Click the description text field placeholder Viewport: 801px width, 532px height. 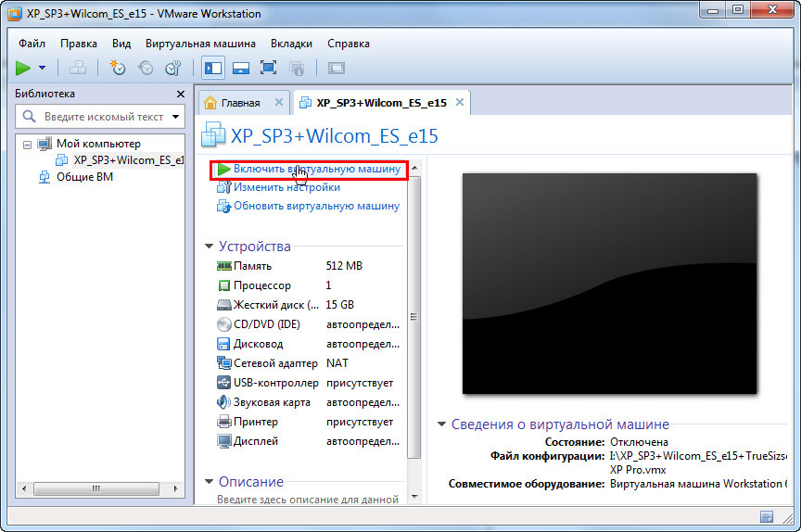tap(308, 500)
